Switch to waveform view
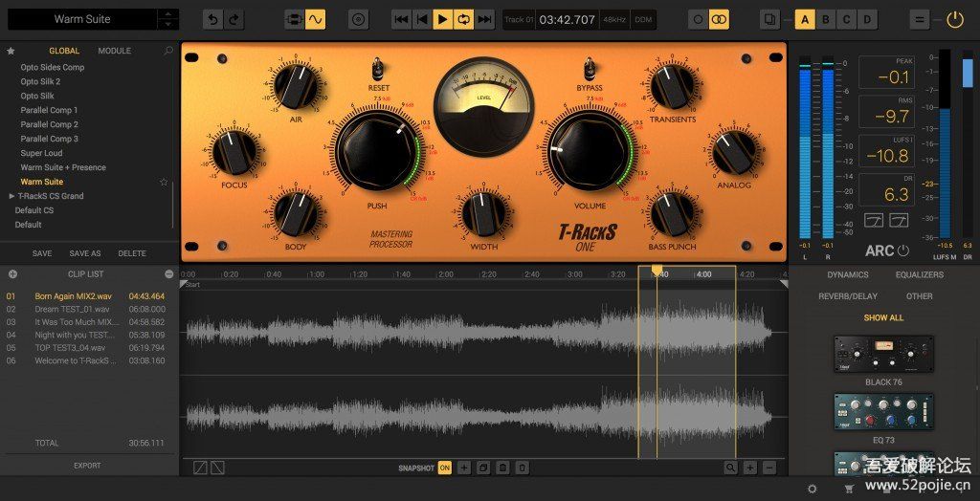This screenshot has height=501, width=980. 315,20
